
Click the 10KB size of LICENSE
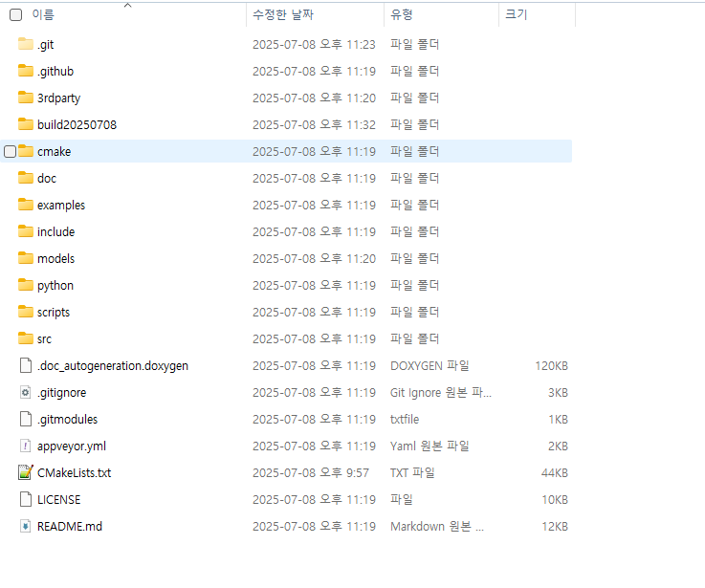555,499
